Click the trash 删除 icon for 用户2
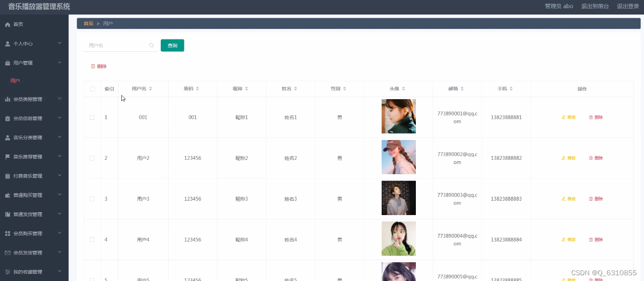644x281 pixels. [591, 158]
